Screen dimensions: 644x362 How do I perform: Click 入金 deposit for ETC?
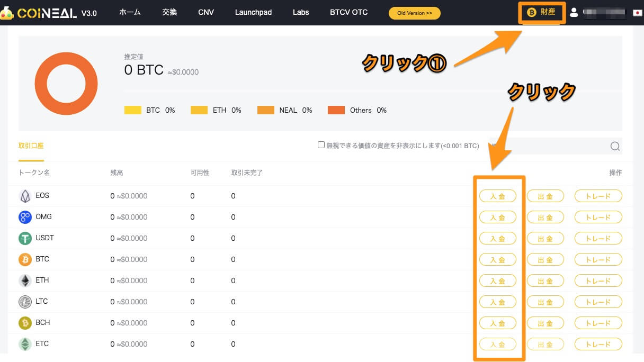point(497,344)
